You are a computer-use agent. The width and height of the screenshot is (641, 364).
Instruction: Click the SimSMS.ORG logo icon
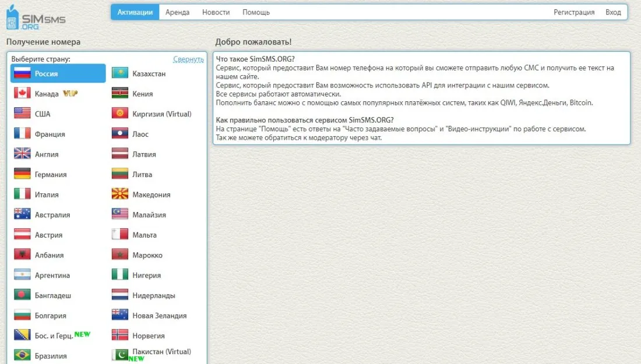click(13, 18)
